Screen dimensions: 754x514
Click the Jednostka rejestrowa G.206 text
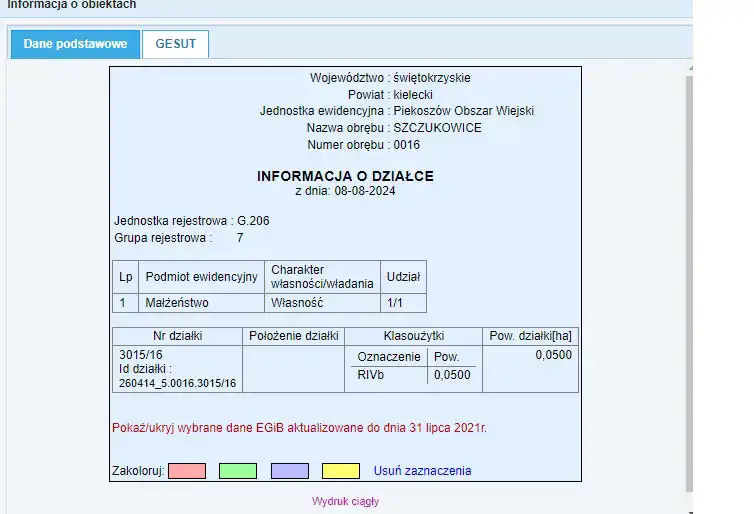pyautogui.click(x=192, y=220)
